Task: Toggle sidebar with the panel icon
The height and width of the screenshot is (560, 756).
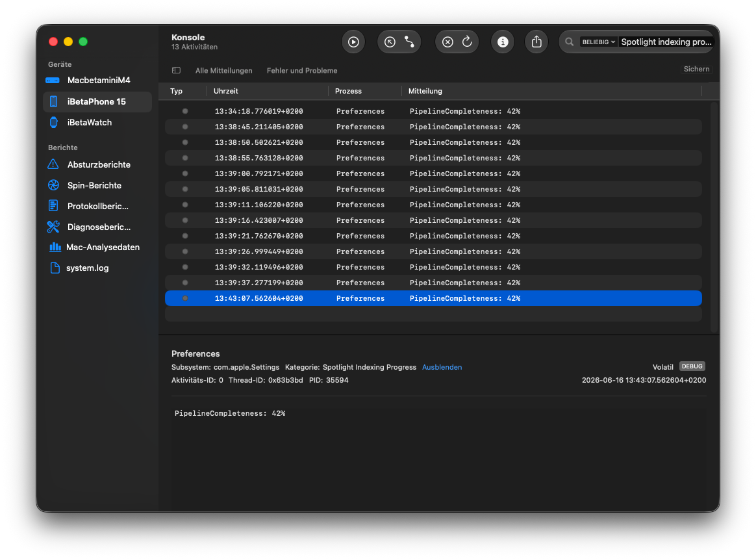Action: point(176,70)
